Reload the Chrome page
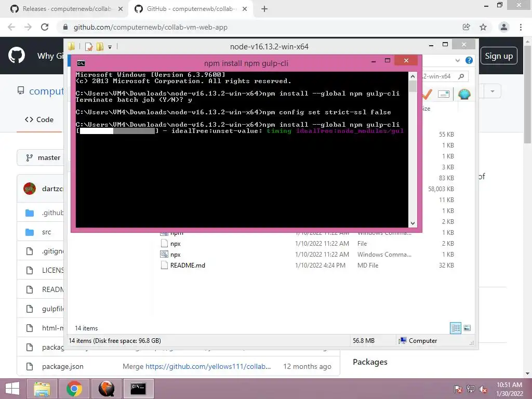 pos(45,27)
